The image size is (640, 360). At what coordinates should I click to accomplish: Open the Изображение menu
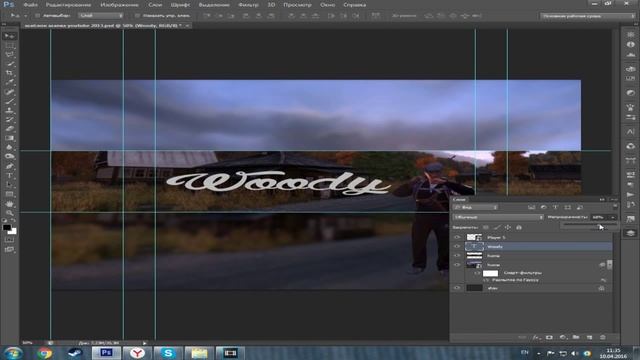[x=119, y=5]
